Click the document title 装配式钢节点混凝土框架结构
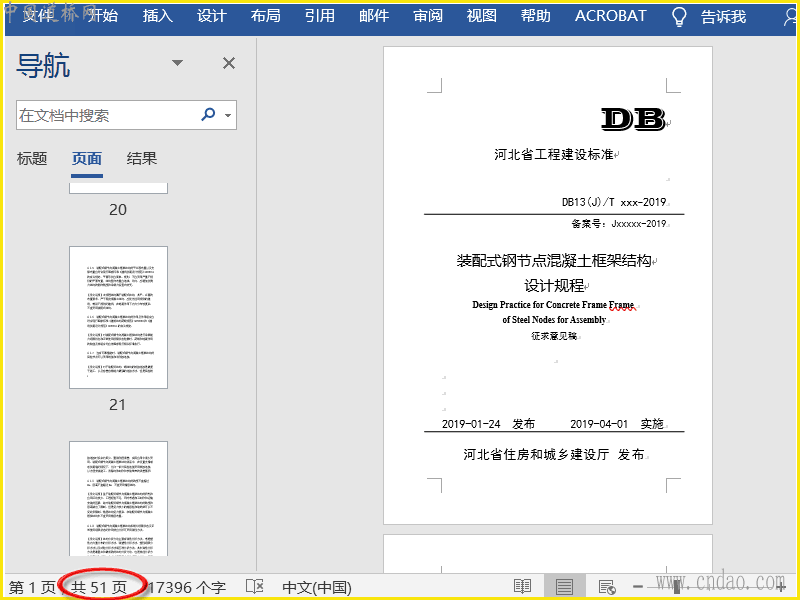The width and height of the screenshot is (800, 600). pyautogui.click(x=554, y=261)
